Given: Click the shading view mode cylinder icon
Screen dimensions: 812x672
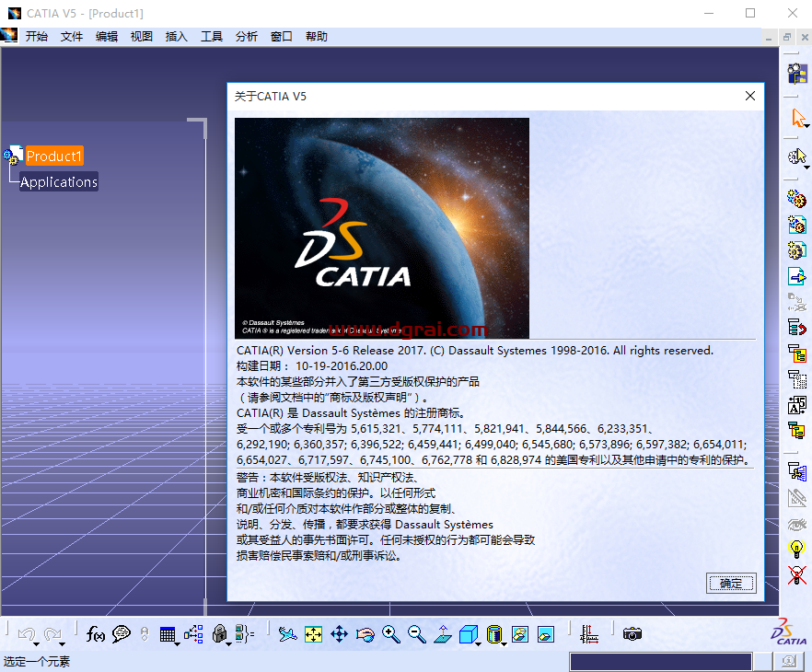Looking at the screenshot, I should click(x=494, y=633).
